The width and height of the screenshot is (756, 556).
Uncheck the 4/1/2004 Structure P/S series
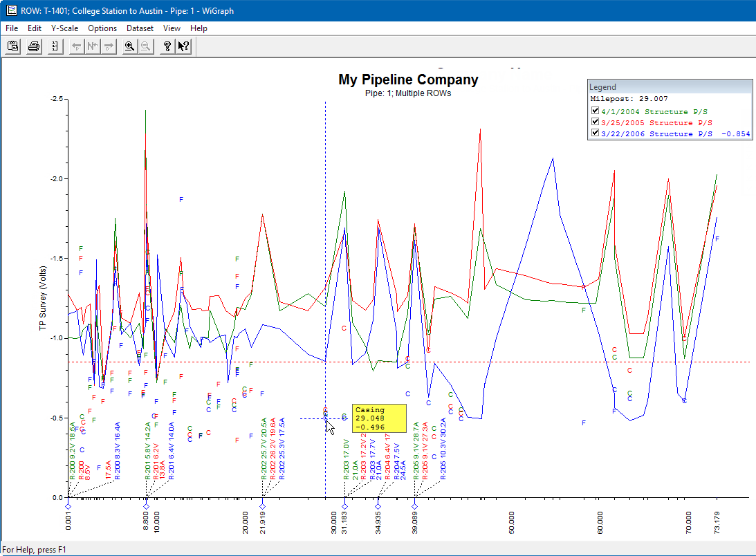click(x=595, y=110)
